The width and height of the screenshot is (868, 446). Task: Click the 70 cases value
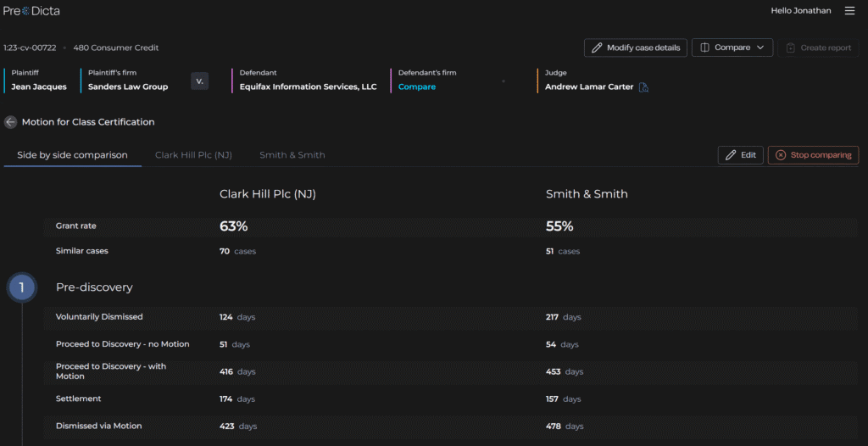pos(238,252)
